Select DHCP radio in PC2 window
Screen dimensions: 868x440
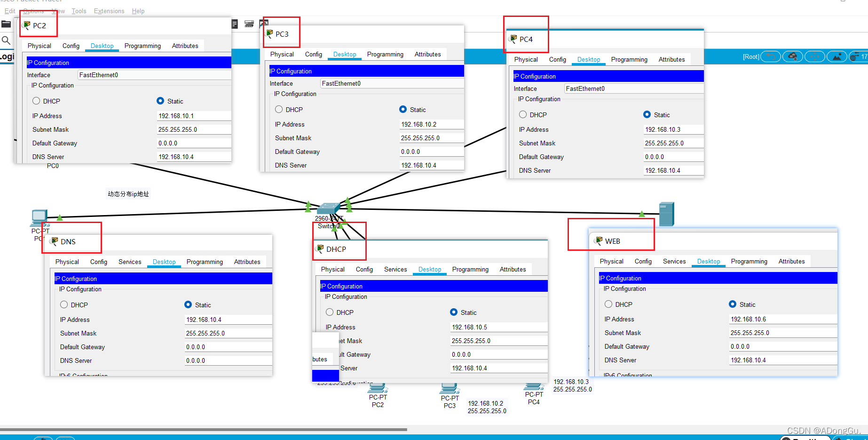(36, 101)
